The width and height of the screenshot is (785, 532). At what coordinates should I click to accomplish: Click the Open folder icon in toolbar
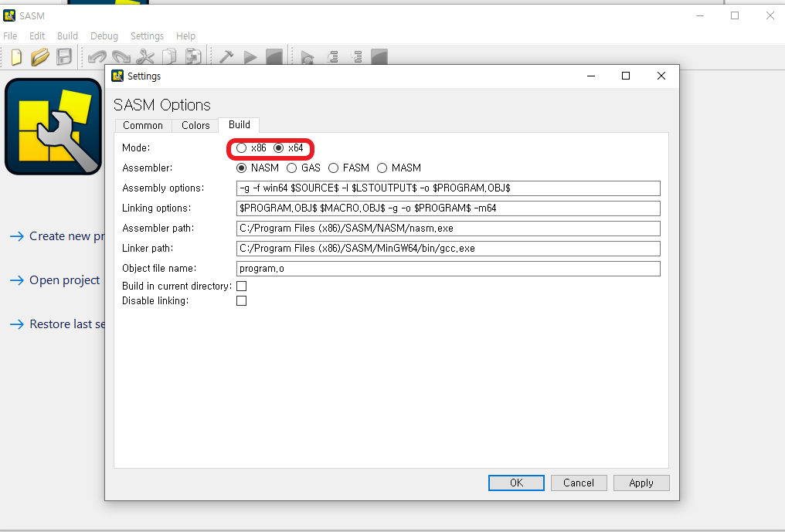[39, 57]
